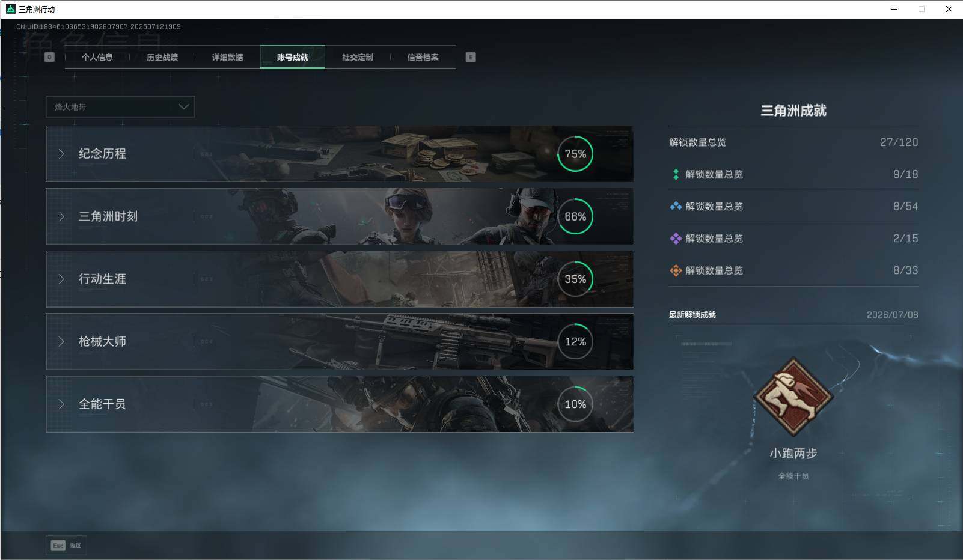Switch to the 个人信息 tab
The image size is (963, 560).
tap(97, 57)
